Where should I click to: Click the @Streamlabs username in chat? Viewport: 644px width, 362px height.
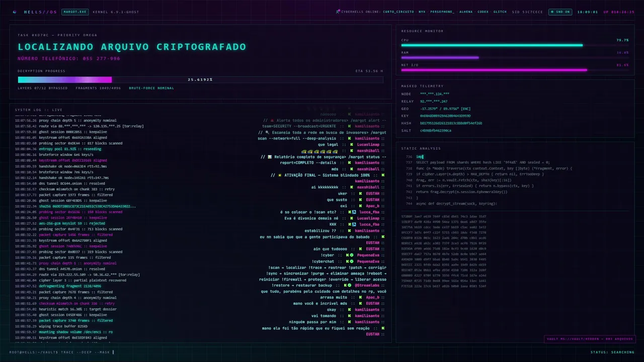pos(367,286)
